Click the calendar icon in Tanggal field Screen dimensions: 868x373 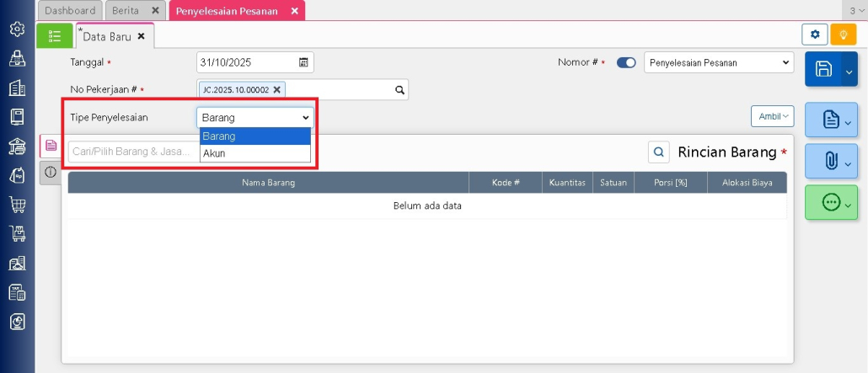coord(303,62)
